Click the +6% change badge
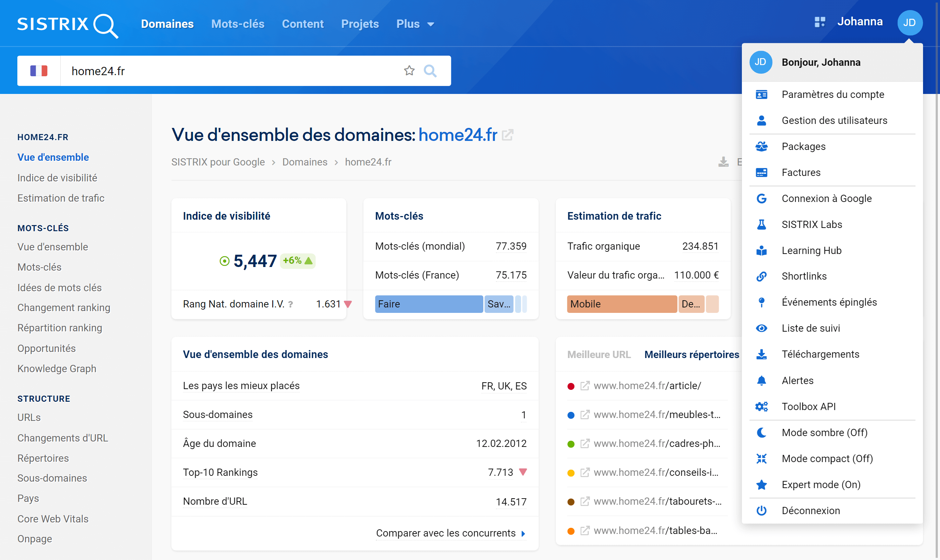Screen dimensions: 940x560 click(x=298, y=261)
